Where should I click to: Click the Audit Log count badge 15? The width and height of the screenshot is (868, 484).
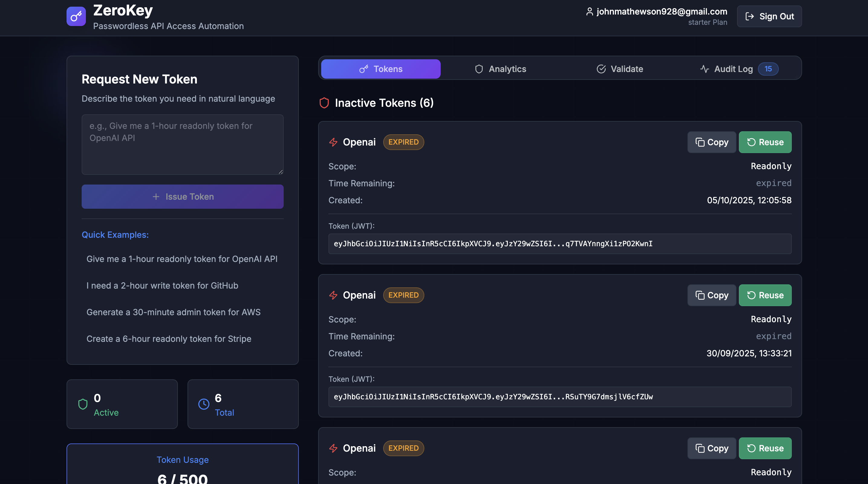tap(768, 69)
